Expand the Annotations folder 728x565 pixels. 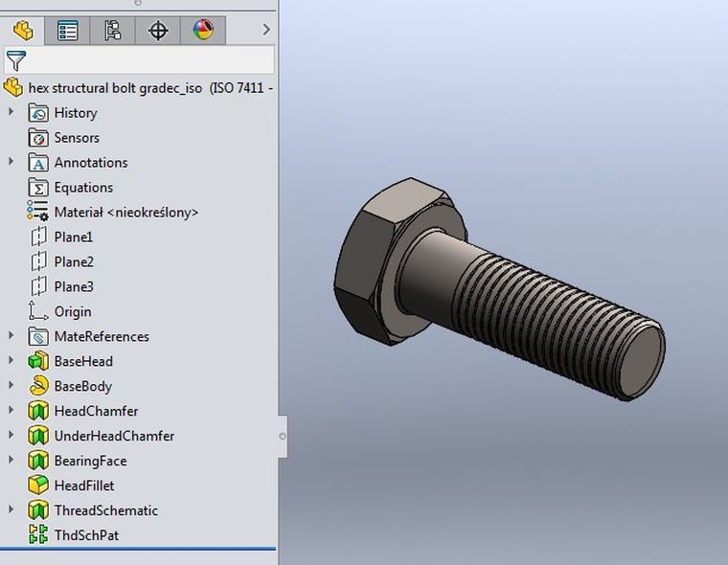(x=11, y=161)
